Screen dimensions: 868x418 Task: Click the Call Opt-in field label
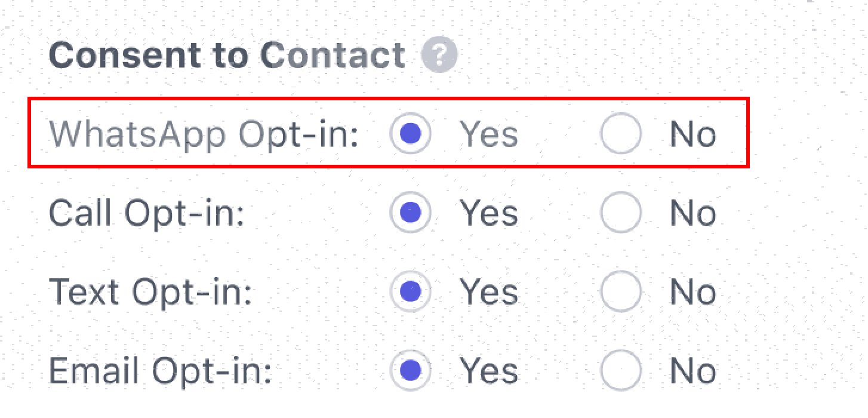click(x=146, y=213)
